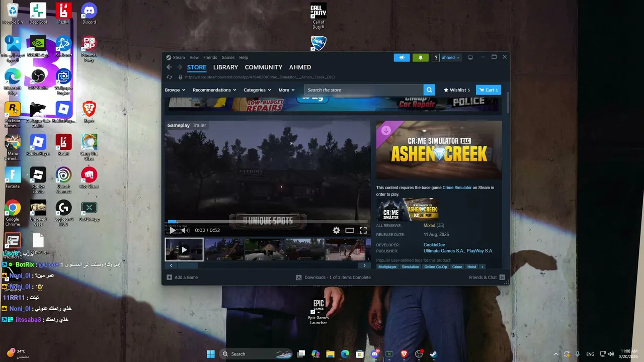Open the Help menu
Viewport: 644px width, 362px height.
pyautogui.click(x=244, y=58)
